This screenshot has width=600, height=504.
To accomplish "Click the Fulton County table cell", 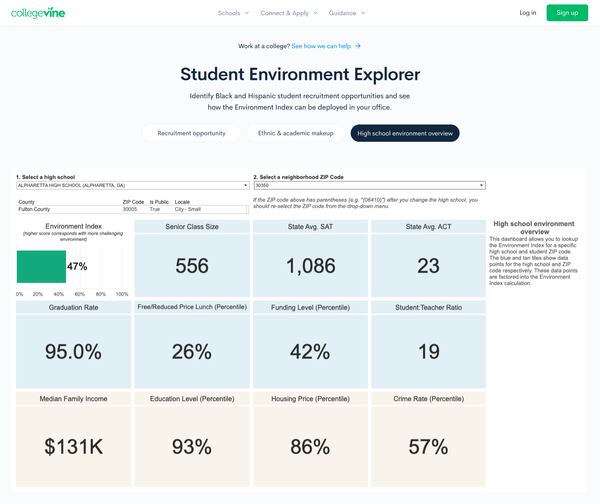I will [x=34, y=209].
